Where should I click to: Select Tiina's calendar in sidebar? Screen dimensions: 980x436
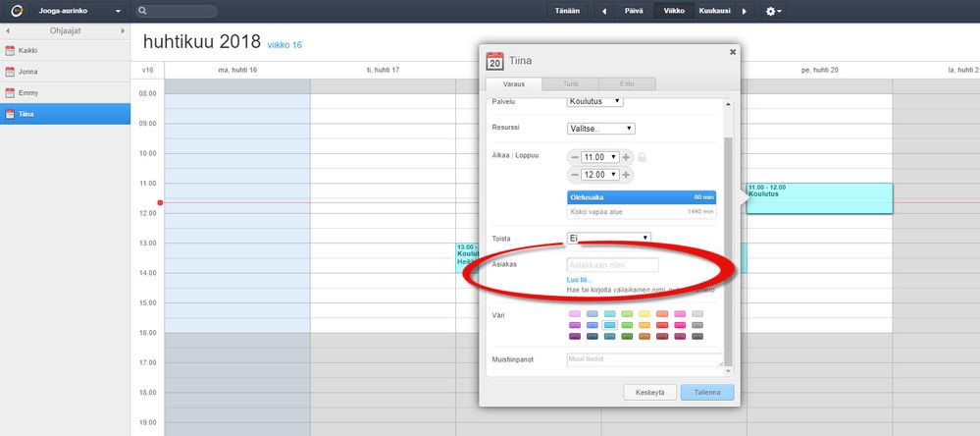[x=65, y=115]
